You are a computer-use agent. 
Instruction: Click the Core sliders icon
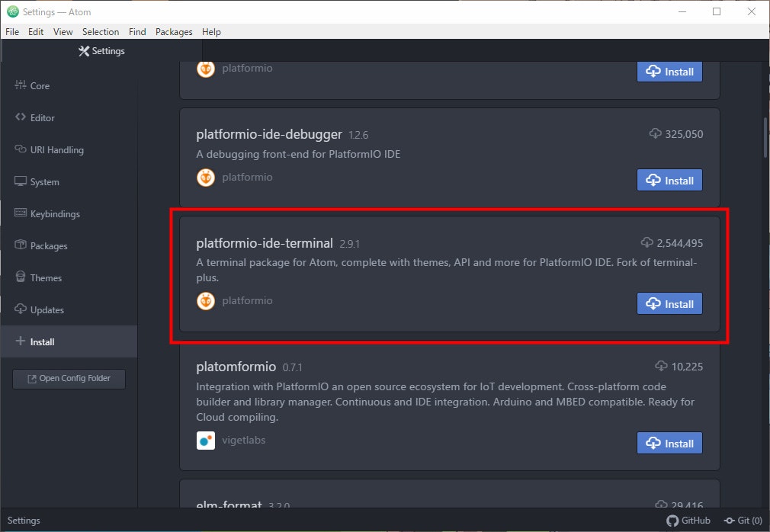20,85
